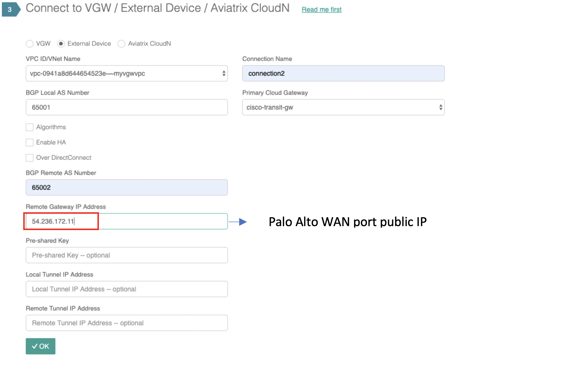
Task: Edit the BGP Remote AS Number field
Action: [x=126, y=187]
